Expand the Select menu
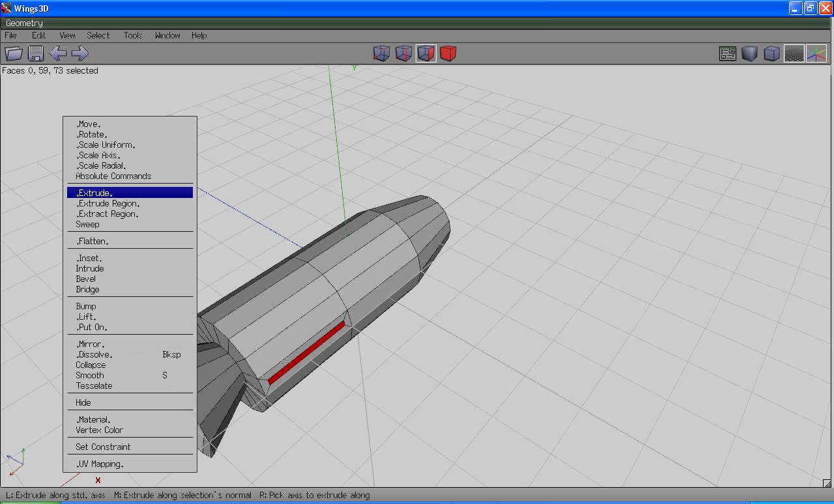Screen dimensions: 834x504 point(98,35)
